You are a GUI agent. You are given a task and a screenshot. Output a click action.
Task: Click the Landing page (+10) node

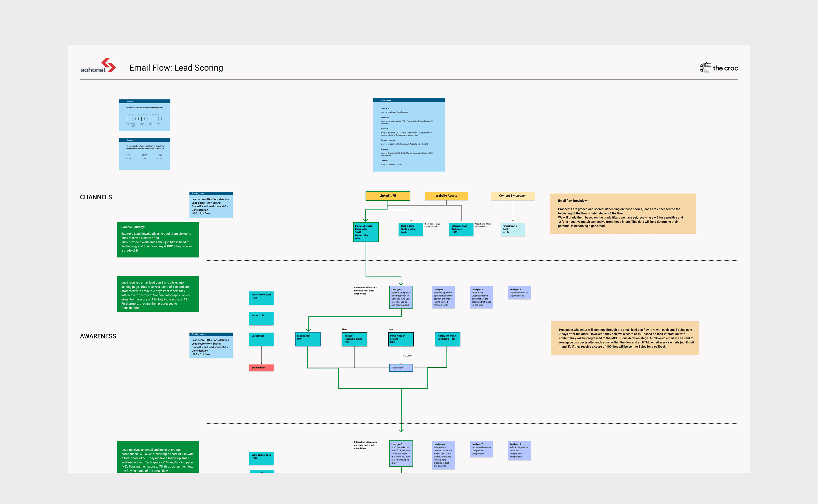(308, 339)
